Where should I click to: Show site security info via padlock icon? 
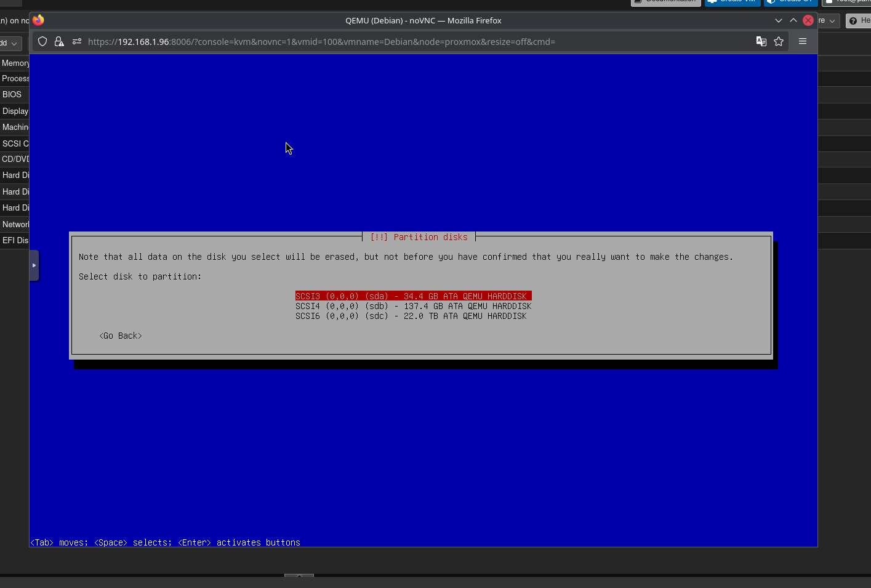coord(59,41)
